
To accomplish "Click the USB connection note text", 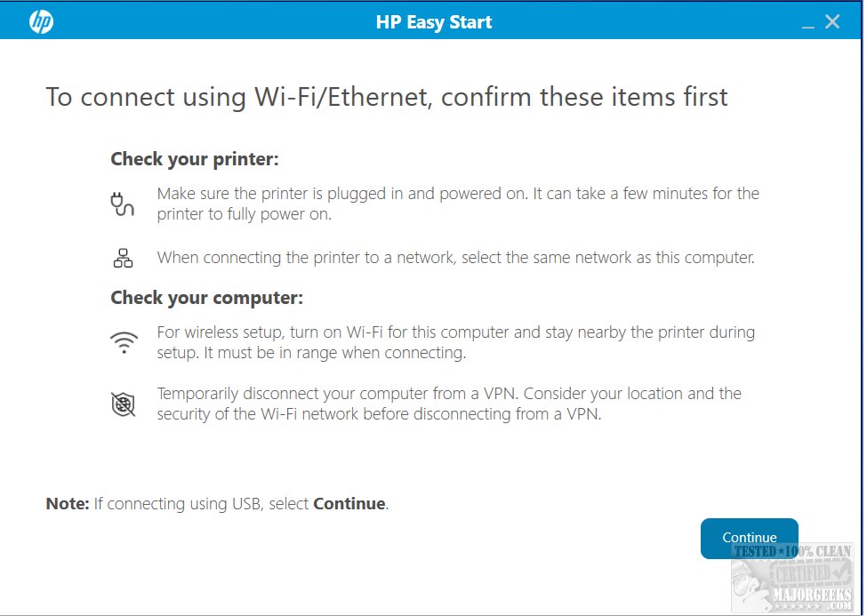I will click(203, 504).
